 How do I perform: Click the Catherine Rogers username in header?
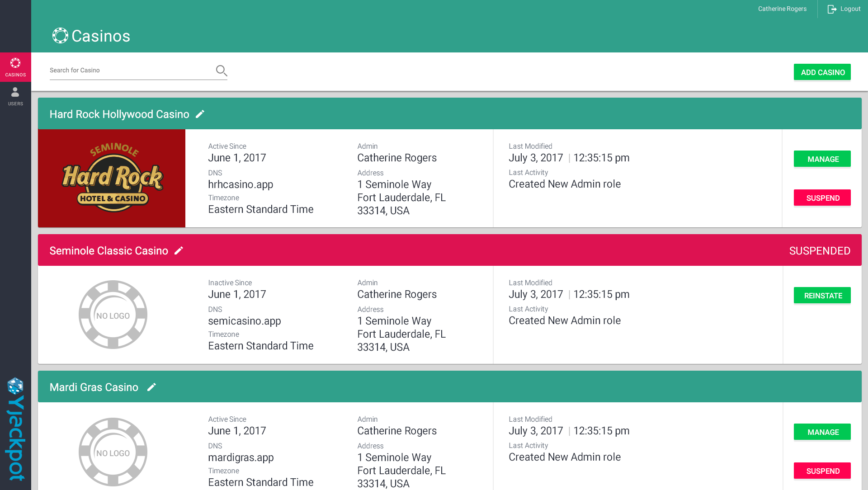[782, 9]
